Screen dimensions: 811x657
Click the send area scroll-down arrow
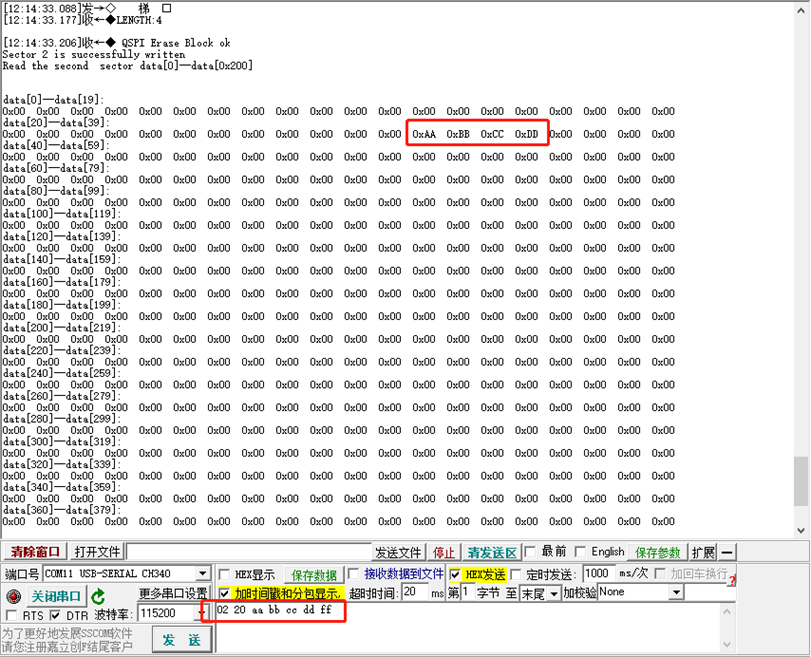(727, 645)
